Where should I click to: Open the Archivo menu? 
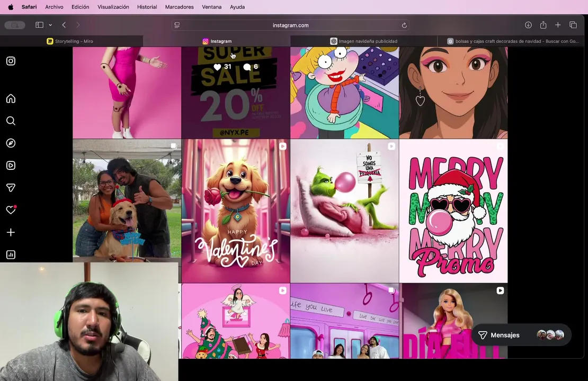coord(54,7)
